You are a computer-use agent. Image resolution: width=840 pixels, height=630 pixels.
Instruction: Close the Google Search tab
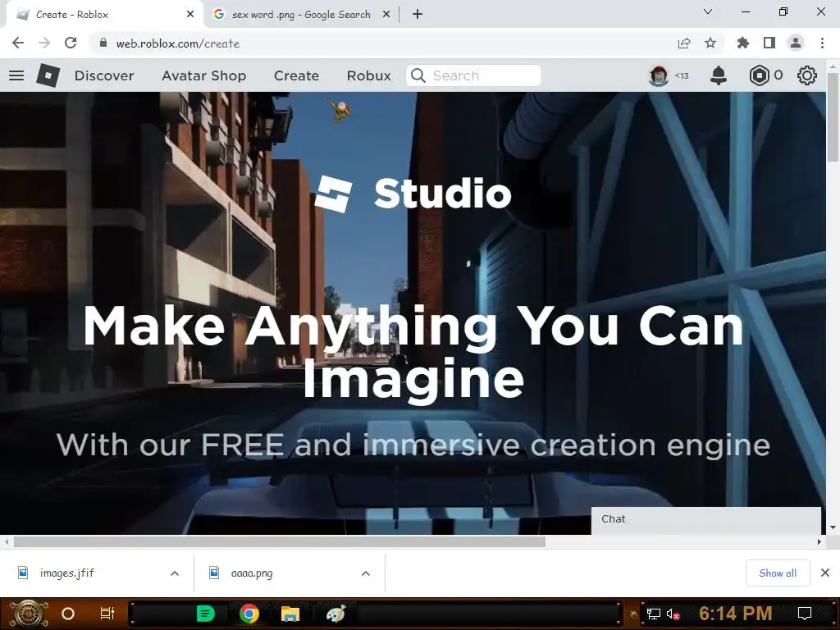click(386, 15)
